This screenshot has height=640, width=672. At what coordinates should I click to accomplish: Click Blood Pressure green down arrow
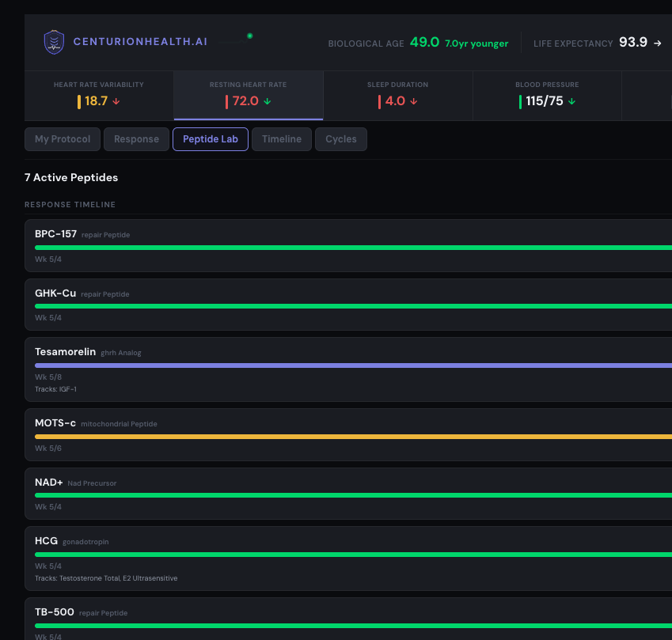[x=572, y=101]
